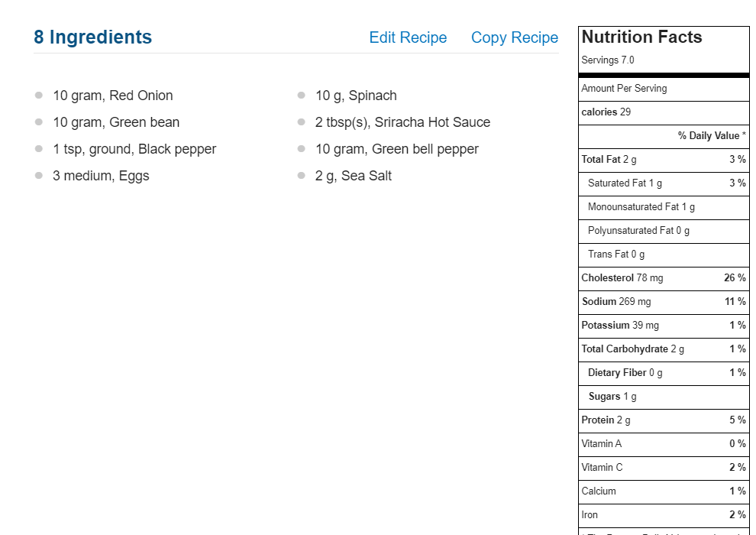The height and width of the screenshot is (535, 756).
Task: Click the Green bean ingredient item
Action: click(x=116, y=122)
